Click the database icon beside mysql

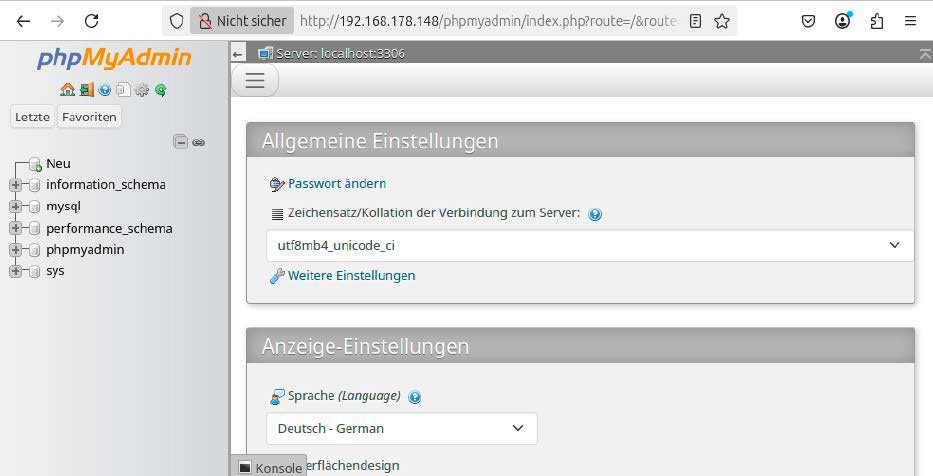[35, 207]
